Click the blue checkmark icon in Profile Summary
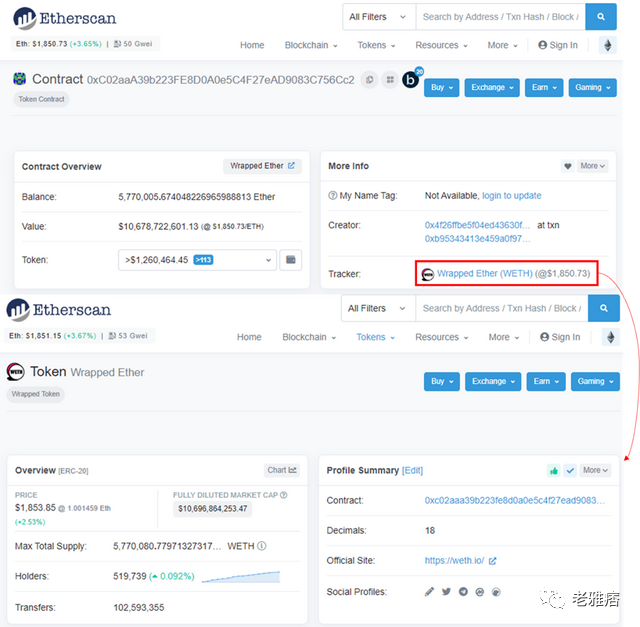The height and width of the screenshot is (627, 640). tap(570, 471)
